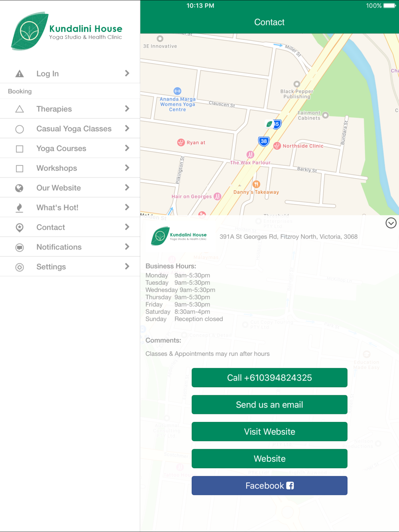This screenshot has width=399, height=532.
Task: Open the Therapies booking menu
Action: pyautogui.click(x=70, y=109)
